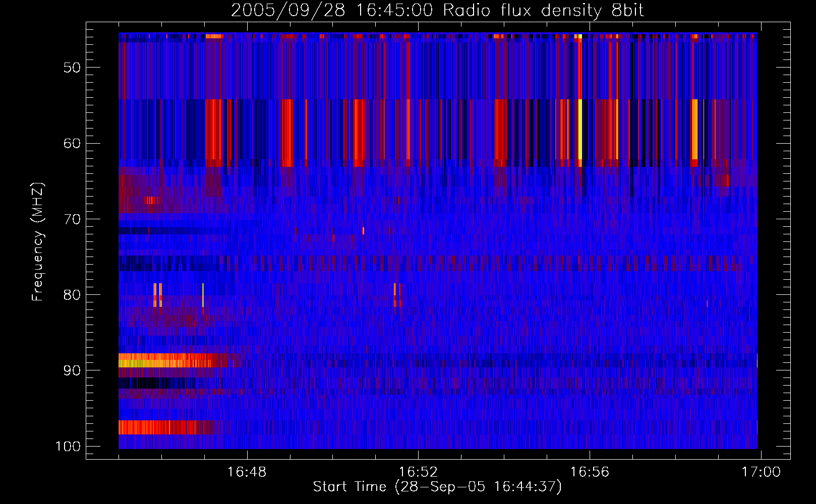Click the '90' frequency tick label
The width and height of the screenshot is (816, 504).
[72, 370]
